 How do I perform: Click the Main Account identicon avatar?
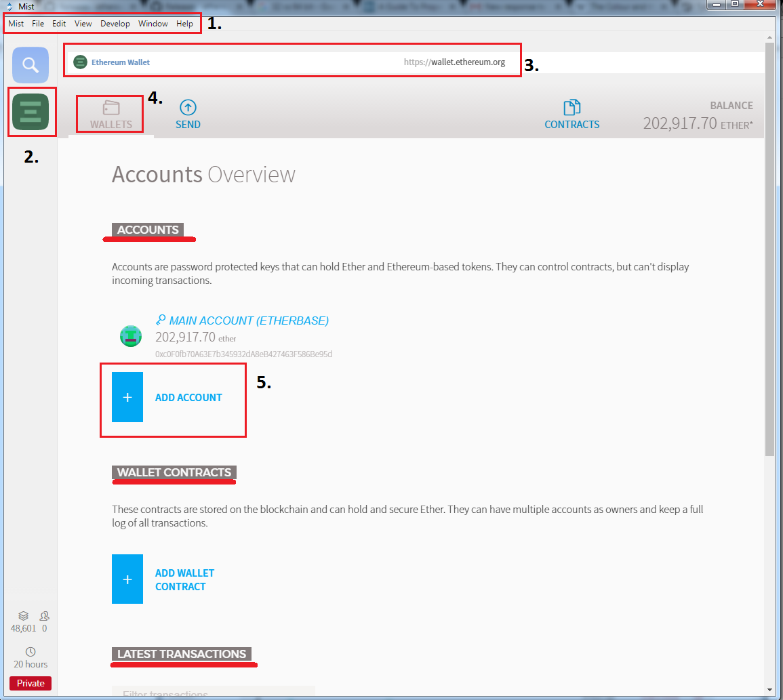pyautogui.click(x=131, y=336)
